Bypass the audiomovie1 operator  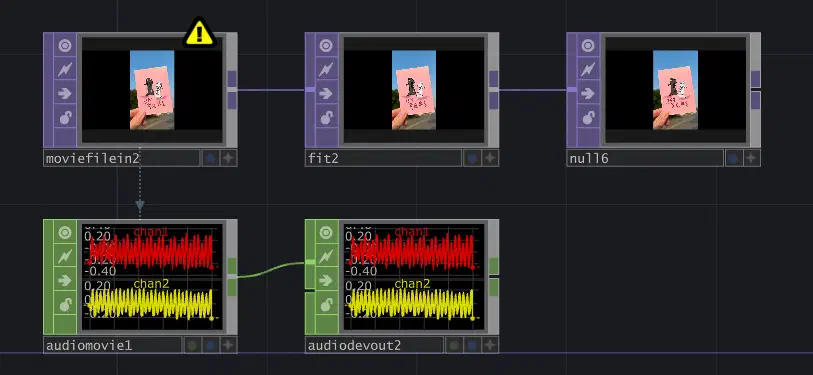[65, 280]
